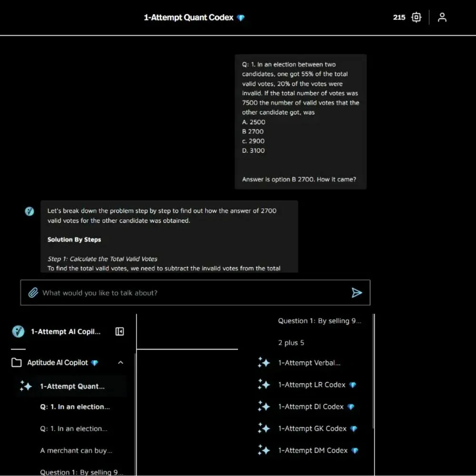The height and width of the screenshot is (476, 476).
Task: Click the sparkle icon beside 1-Attempt LR Codex
Action: 264,385
